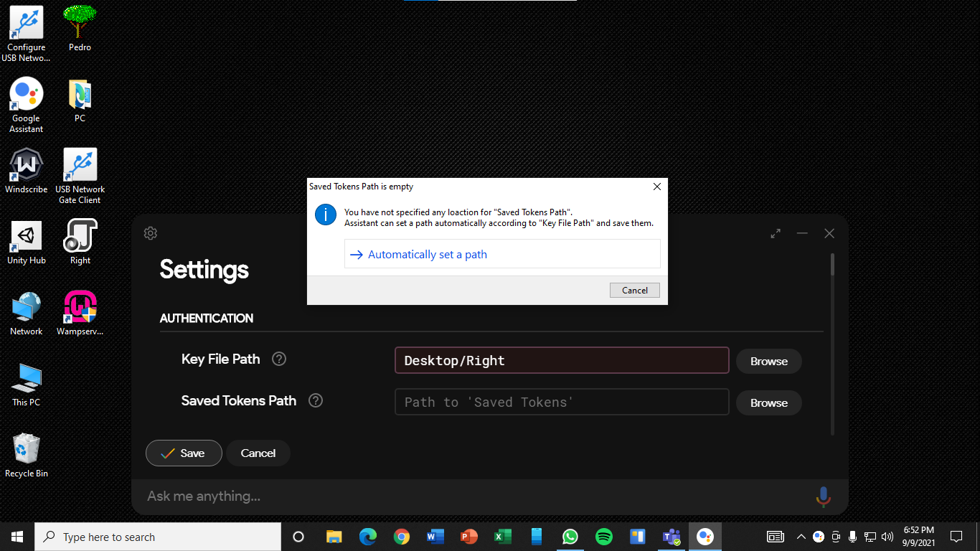Open the Windows Start menu
The width and height of the screenshot is (980, 551).
[x=17, y=537]
